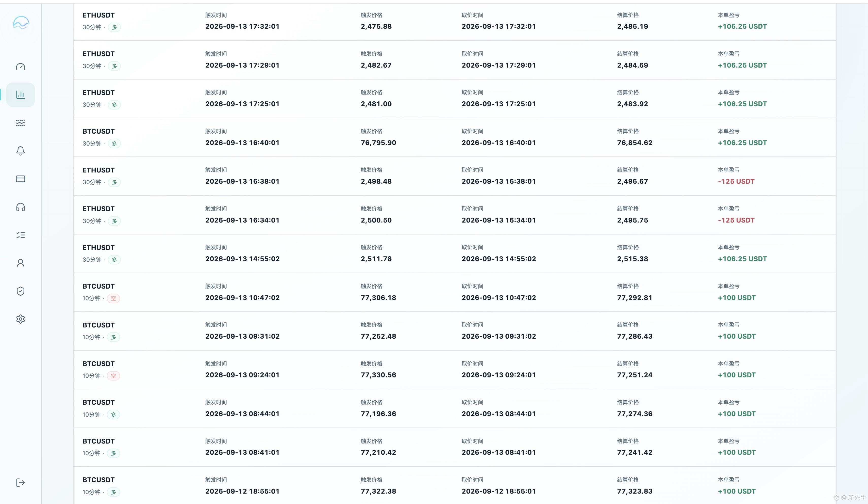
Task: Open the checklist tasks icon in sidebar
Action: tap(20, 235)
